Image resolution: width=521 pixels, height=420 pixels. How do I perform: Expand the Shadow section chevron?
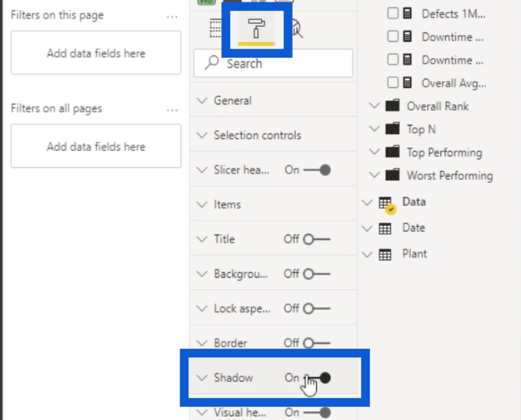(202, 378)
